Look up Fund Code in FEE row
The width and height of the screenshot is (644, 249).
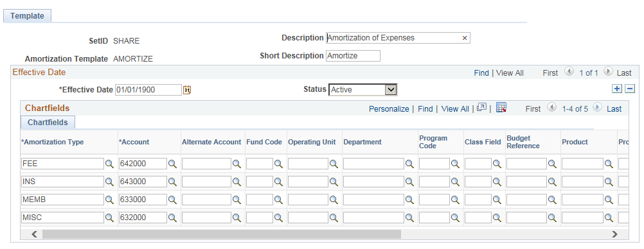point(278,164)
